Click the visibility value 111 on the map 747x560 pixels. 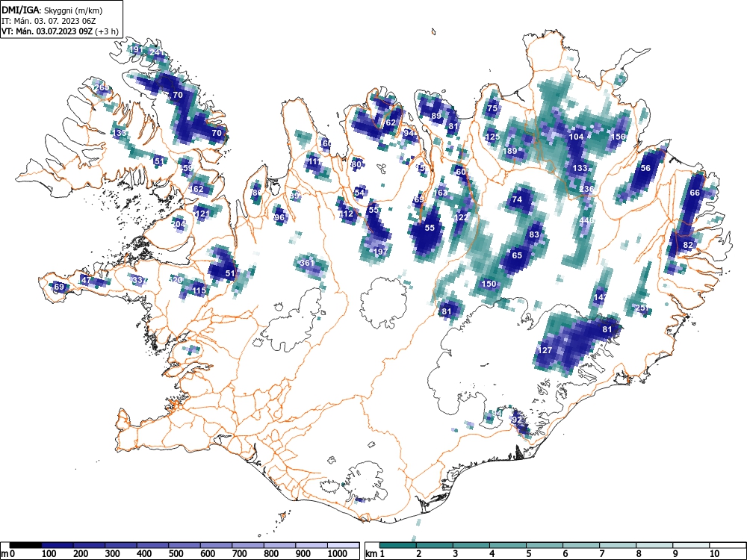pyautogui.click(x=314, y=161)
